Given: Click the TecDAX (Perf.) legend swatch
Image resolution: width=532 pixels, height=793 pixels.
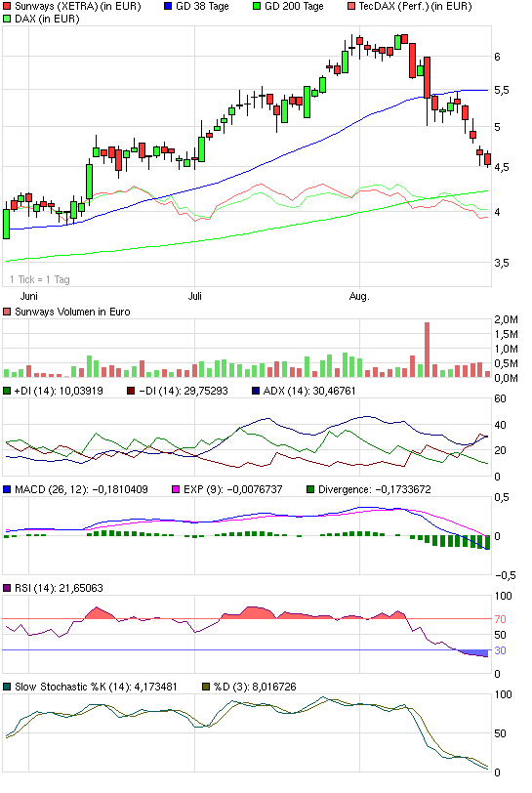Looking at the screenshot, I should 351,7.
